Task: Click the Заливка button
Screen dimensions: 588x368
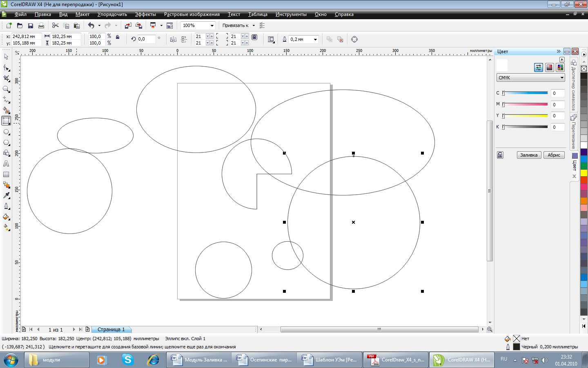Action: click(x=529, y=155)
